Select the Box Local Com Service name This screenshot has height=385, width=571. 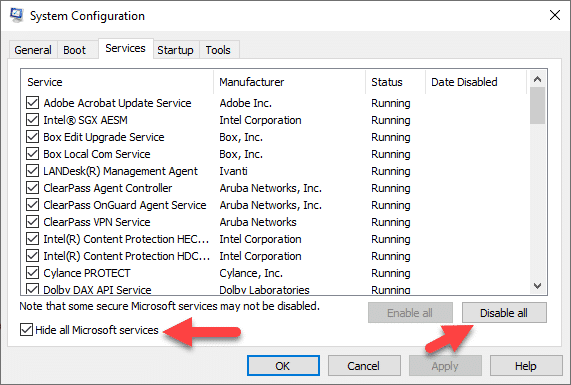click(97, 154)
